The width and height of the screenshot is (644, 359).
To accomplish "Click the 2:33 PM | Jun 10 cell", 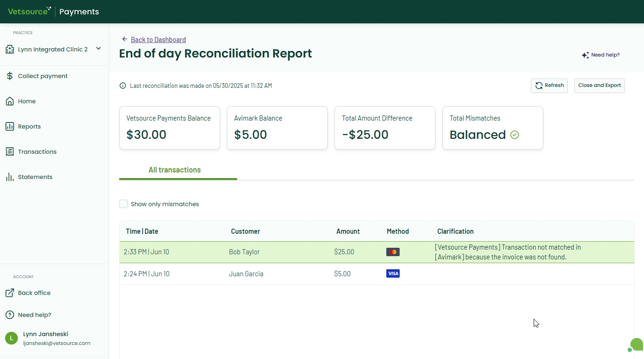I will (146, 252).
